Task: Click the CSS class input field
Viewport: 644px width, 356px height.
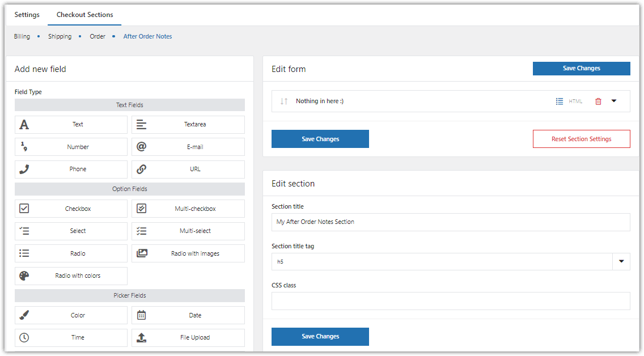Action: pyautogui.click(x=451, y=301)
